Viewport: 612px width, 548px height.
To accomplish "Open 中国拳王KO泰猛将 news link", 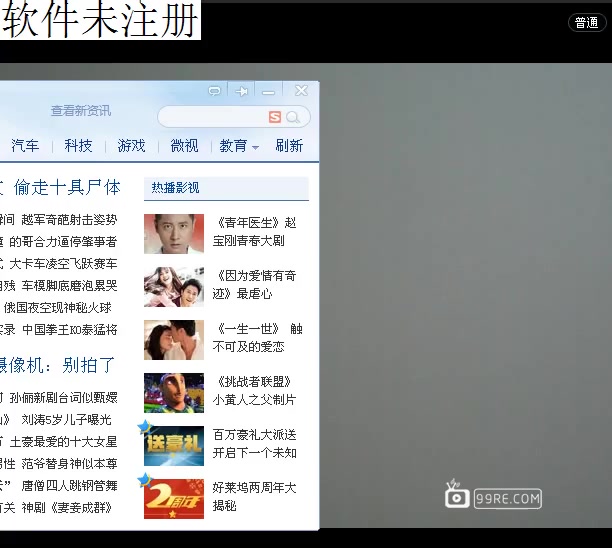I will coord(69,329).
